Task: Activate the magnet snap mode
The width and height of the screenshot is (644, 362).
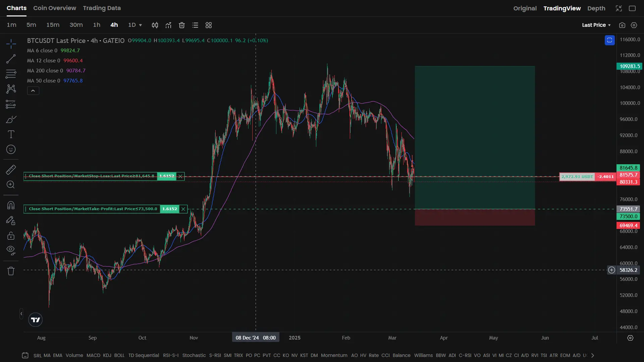Action: pyautogui.click(x=11, y=205)
